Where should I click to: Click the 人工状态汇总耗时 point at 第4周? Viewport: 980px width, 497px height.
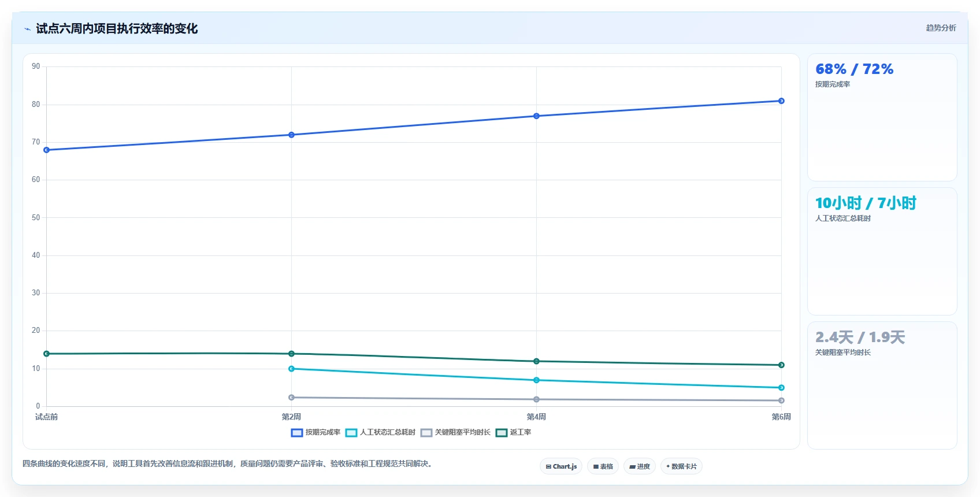click(x=536, y=380)
